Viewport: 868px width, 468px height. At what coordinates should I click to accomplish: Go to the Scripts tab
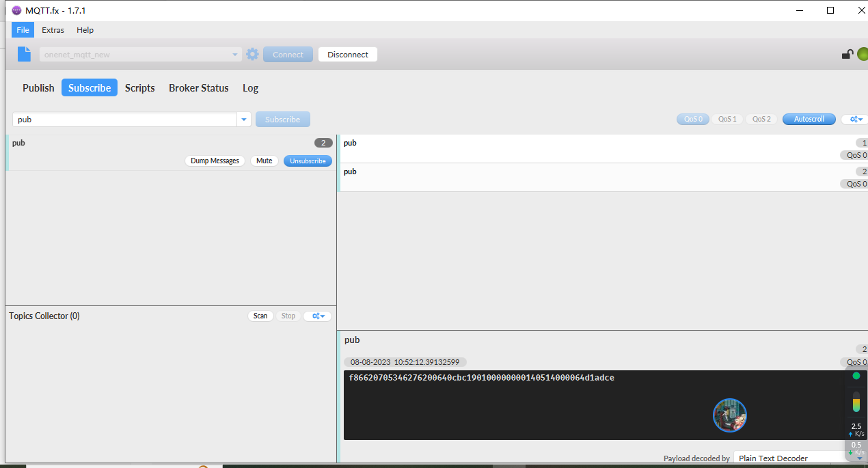pyautogui.click(x=140, y=88)
